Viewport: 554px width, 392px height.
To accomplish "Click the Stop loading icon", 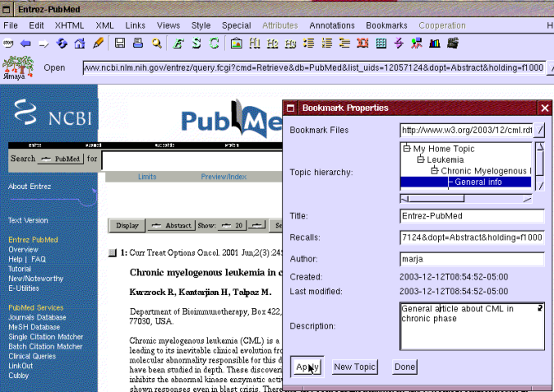I will click(8, 42).
